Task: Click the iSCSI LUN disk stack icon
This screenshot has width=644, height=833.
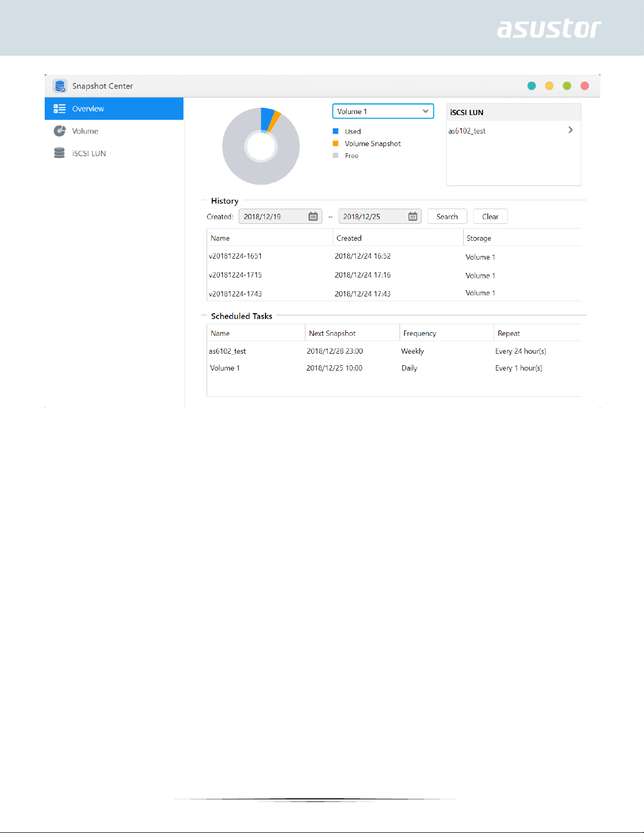Action: coord(59,153)
